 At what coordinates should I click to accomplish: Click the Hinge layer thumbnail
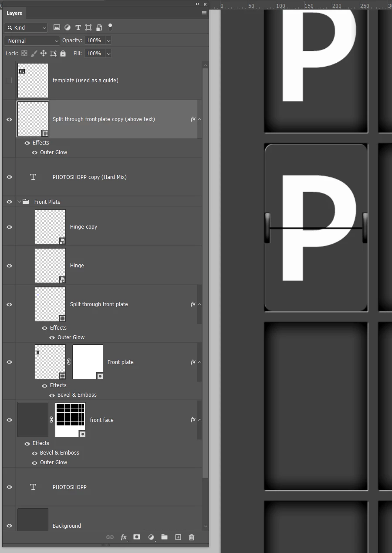point(50,266)
